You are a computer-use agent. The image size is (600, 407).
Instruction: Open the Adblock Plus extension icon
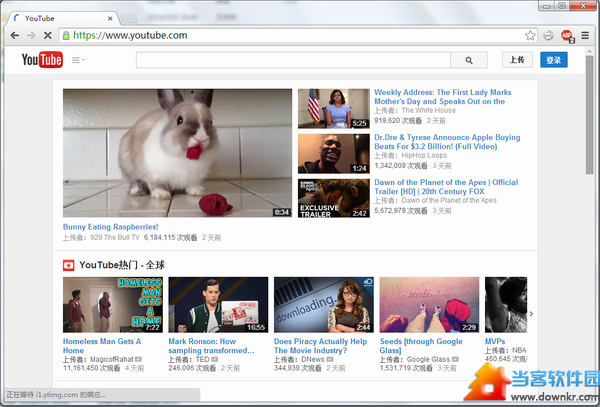(567, 36)
